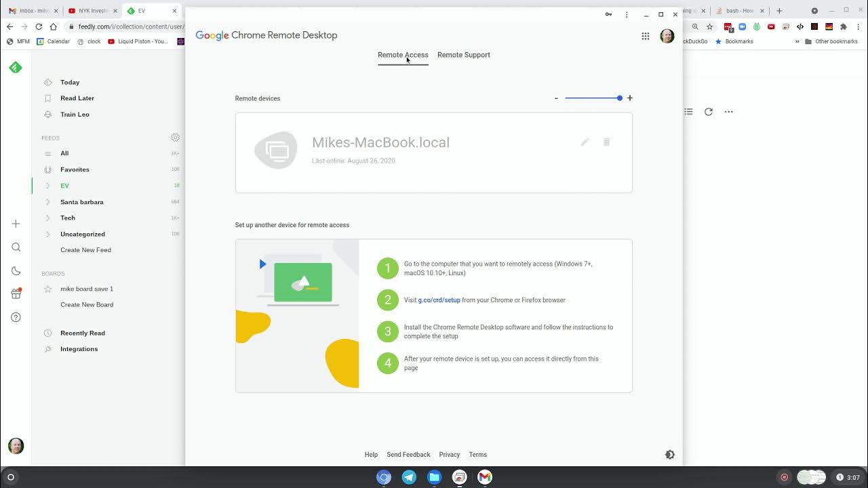The width and height of the screenshot is (868, 488).
Task: Open Telegram from the shelf
Action: (x=409, y=477)
